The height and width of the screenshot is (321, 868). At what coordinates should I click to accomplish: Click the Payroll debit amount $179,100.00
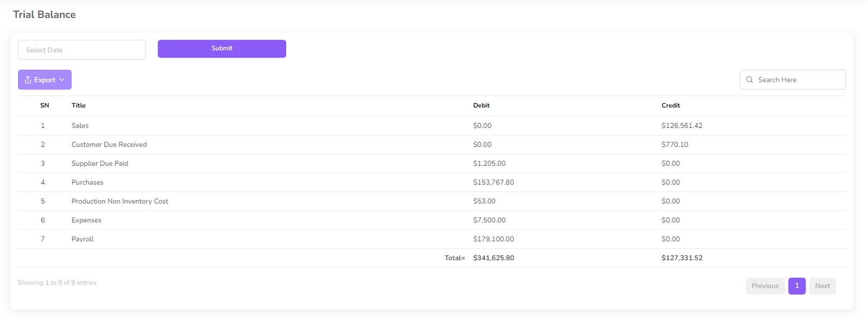(493, 239)
